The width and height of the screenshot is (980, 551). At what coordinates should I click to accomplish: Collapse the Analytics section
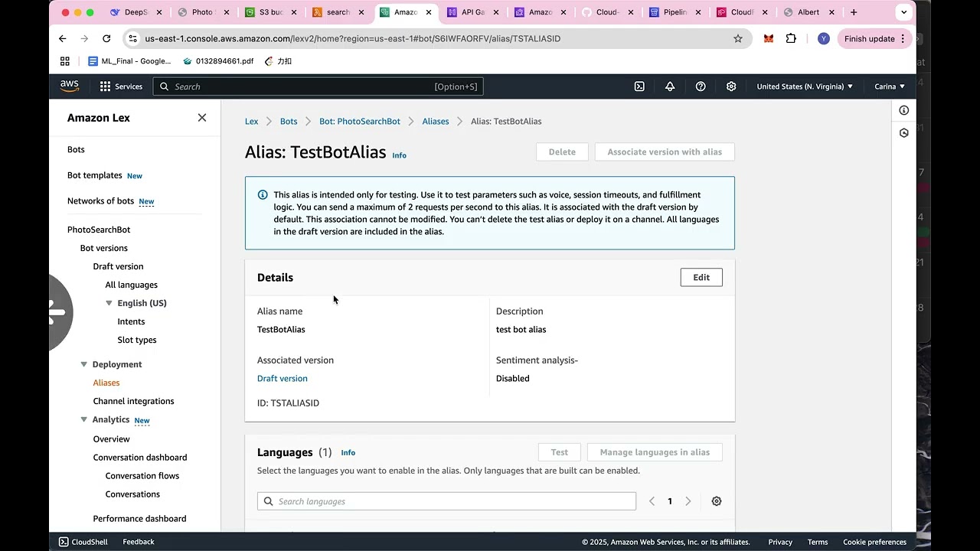[x=84, y=419]
